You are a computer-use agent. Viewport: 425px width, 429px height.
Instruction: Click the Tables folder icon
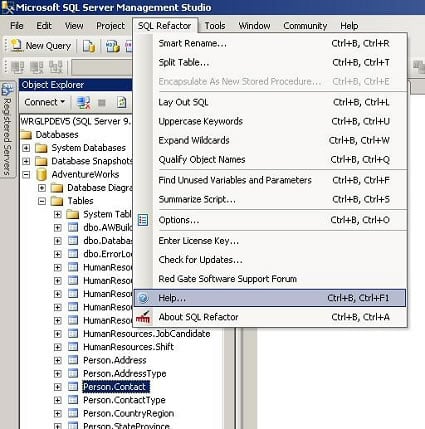(x=57, y=201)
